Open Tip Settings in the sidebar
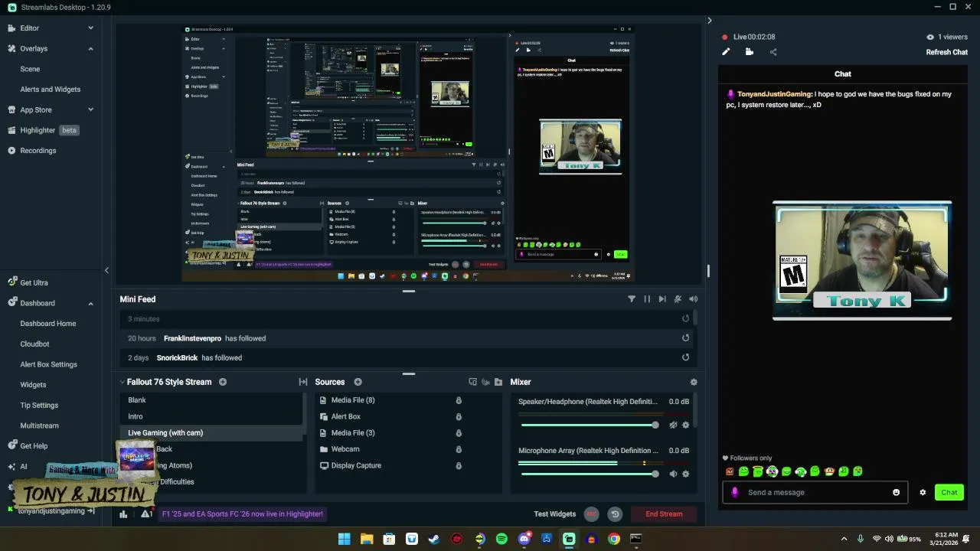Screen dimensions: 980x551 point(39,406)
